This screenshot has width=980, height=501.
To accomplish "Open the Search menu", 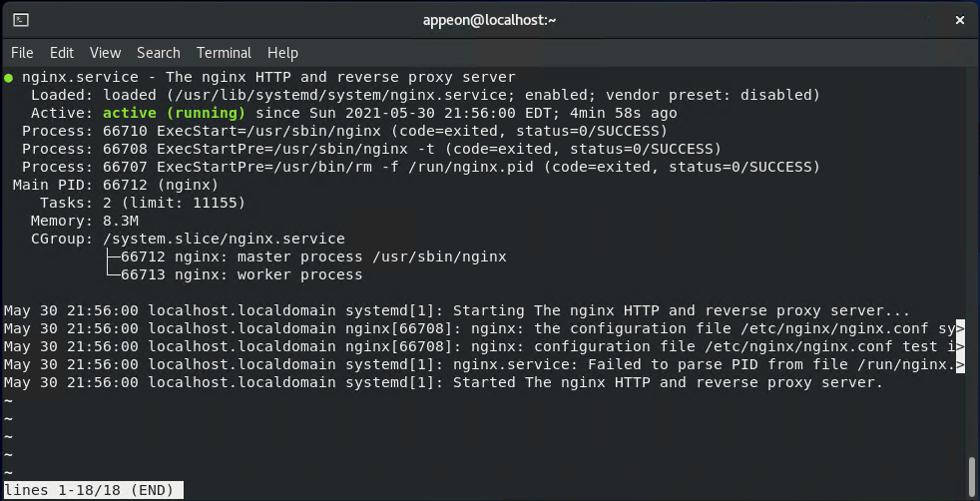I will [x=159, y=53].
